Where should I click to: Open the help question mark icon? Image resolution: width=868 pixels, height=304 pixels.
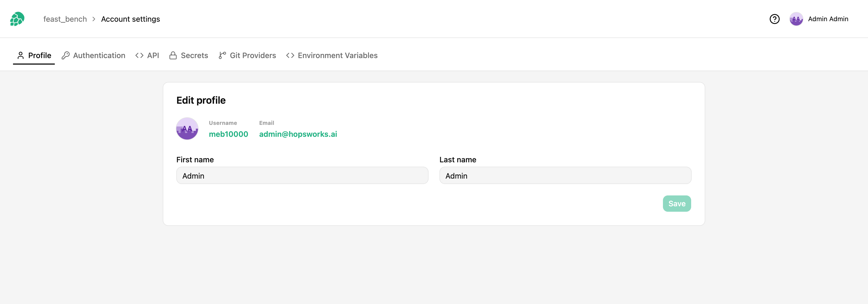(774, 19)
